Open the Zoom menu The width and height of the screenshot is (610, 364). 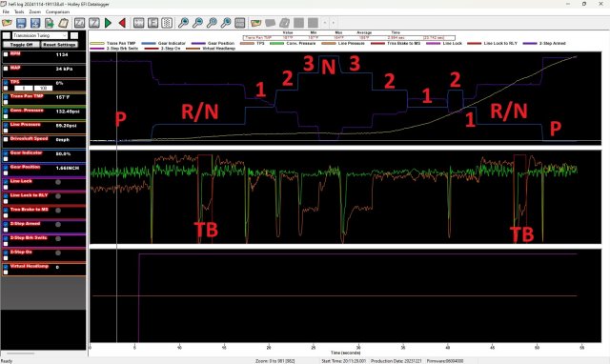pyautogui.click(x=34, y=11)
